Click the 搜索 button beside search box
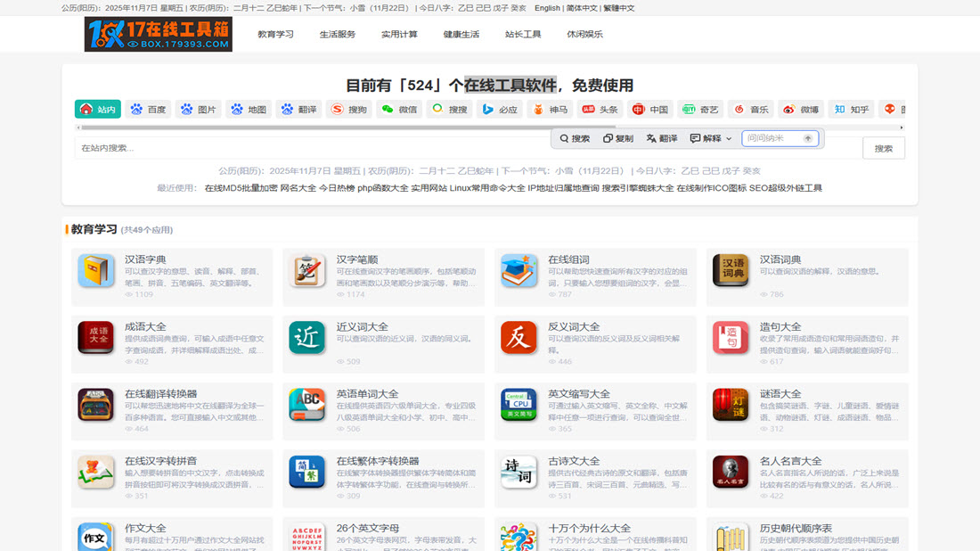Screen dimensions: 980x551 883,149
